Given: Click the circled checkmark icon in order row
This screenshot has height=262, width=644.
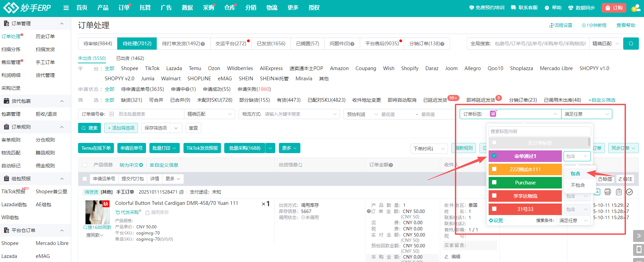Looking at the screenshot, I should 630,192.
